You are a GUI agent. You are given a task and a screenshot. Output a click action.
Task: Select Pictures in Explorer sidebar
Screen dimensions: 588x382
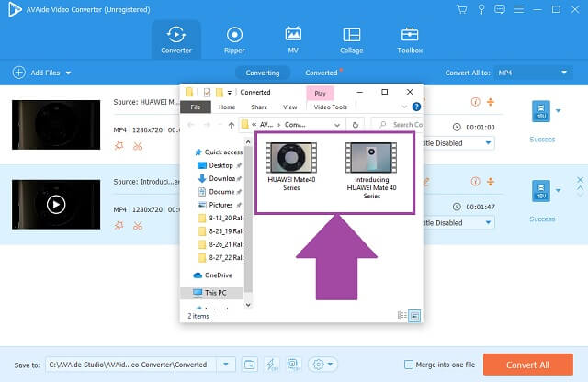220,205
